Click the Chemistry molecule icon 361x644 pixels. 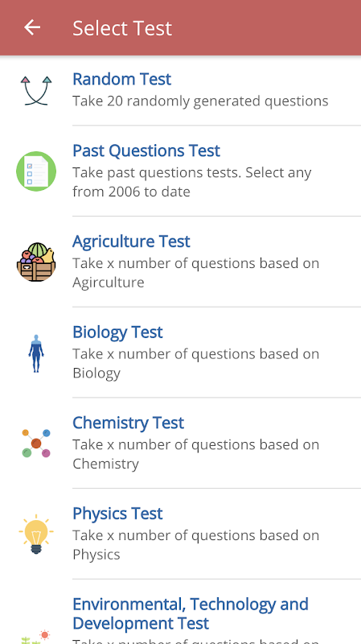tap(36, 444)
